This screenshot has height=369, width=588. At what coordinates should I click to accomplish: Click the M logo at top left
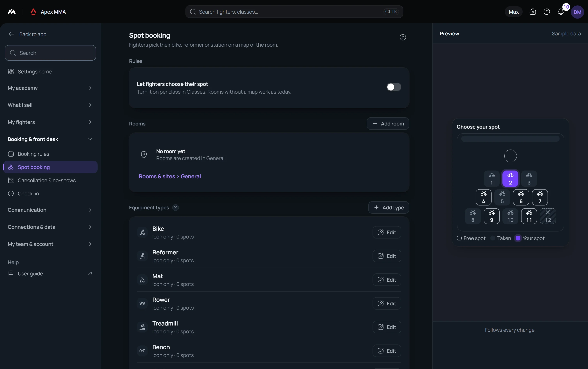click(11, 12)
